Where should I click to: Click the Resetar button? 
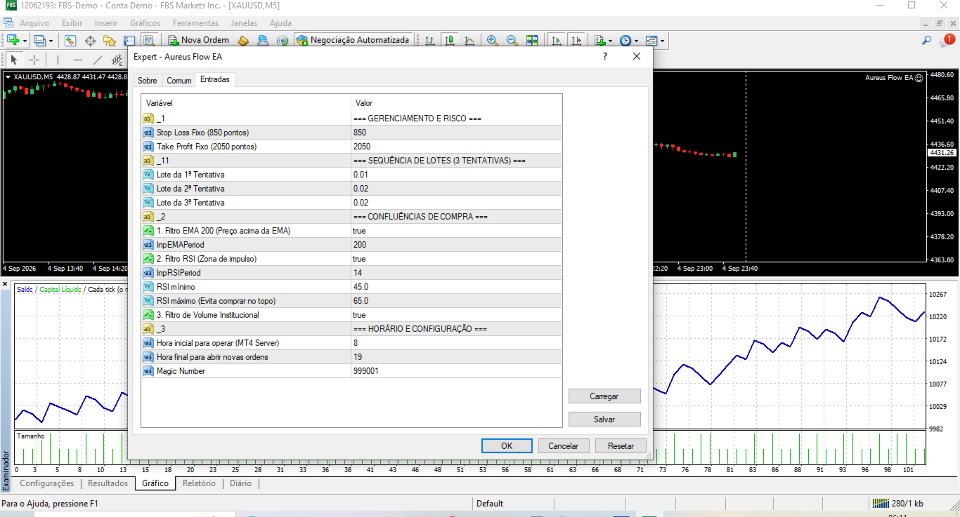pyautogui.click(x=621, y=446)
